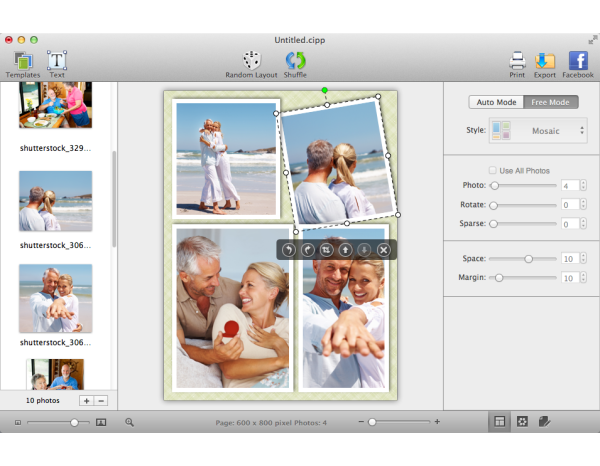
Task: Select the first beach photo thumbnail in sidebar
Action: [x=55, y=200]
